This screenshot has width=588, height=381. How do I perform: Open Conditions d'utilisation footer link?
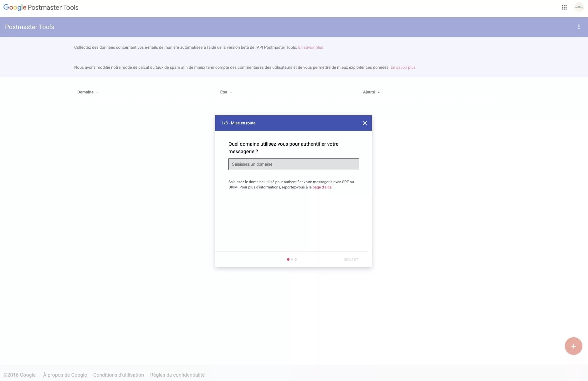(x=118, y=375)
